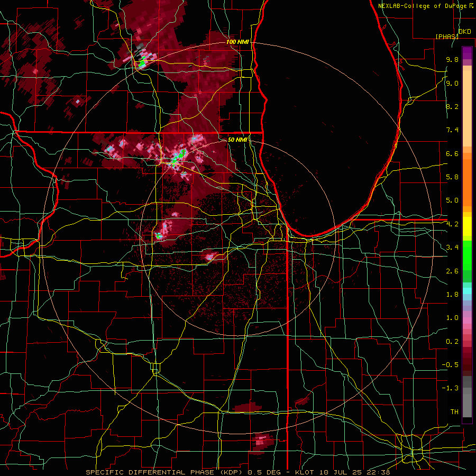Image resolution: width=476 pixels, height=476 pixels.
Task: Click the 1.8 scale value
Action: click(x=452, y=295)
